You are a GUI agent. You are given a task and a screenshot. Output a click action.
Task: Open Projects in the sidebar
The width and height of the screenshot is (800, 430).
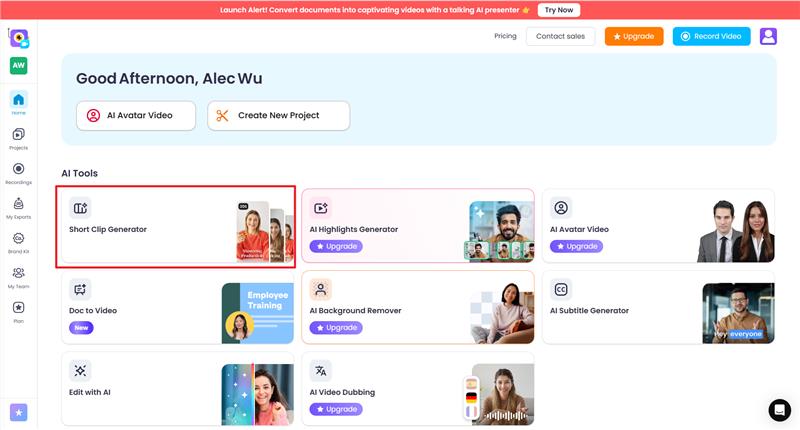(18, 138)
